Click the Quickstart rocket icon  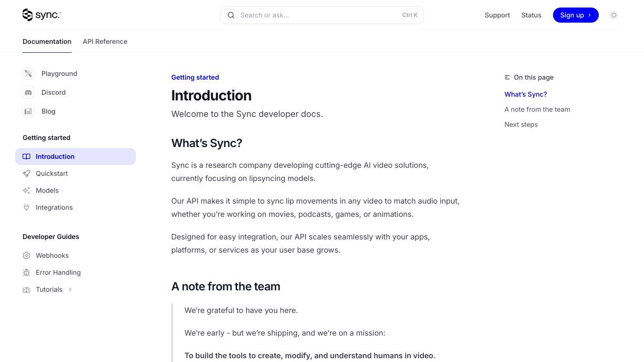tap(26, 173)
